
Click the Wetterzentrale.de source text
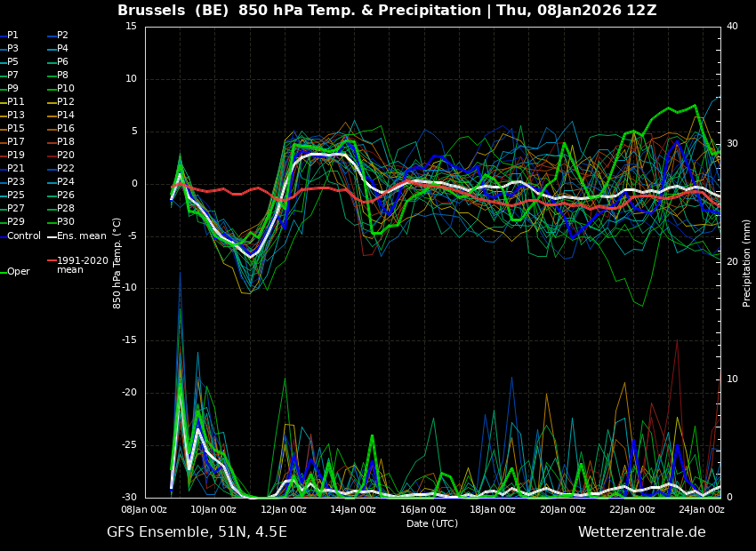point(641,532)
